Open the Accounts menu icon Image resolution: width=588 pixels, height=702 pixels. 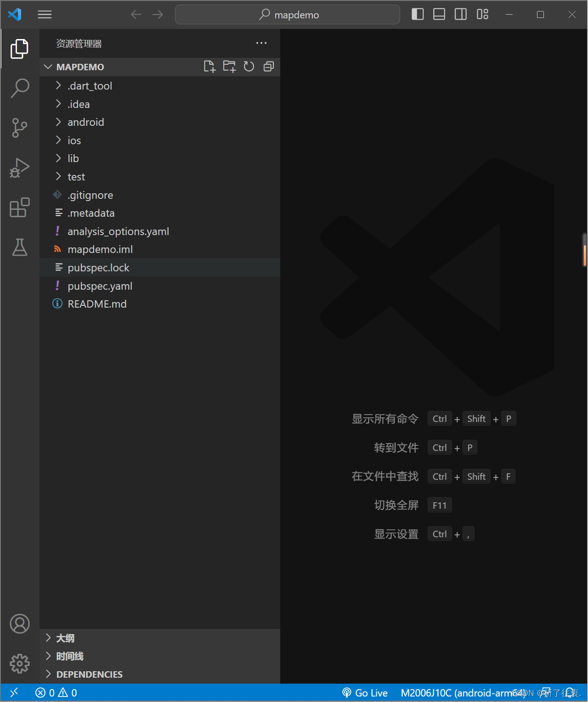(19, 623)
